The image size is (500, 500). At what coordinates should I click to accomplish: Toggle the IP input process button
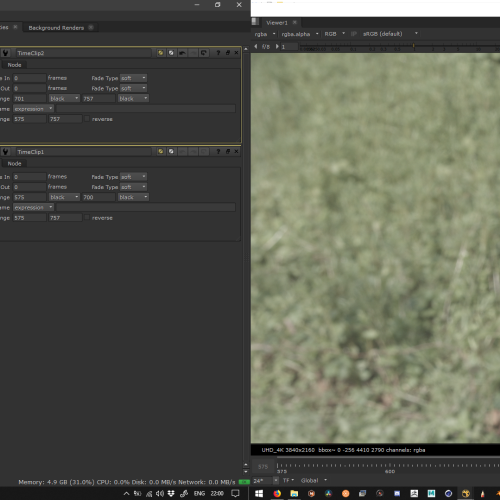354,34
